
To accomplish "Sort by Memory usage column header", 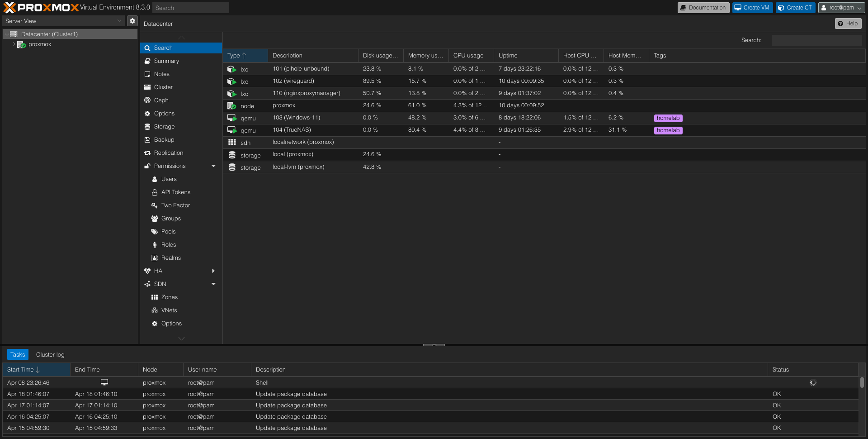I will tap(426, 55).
